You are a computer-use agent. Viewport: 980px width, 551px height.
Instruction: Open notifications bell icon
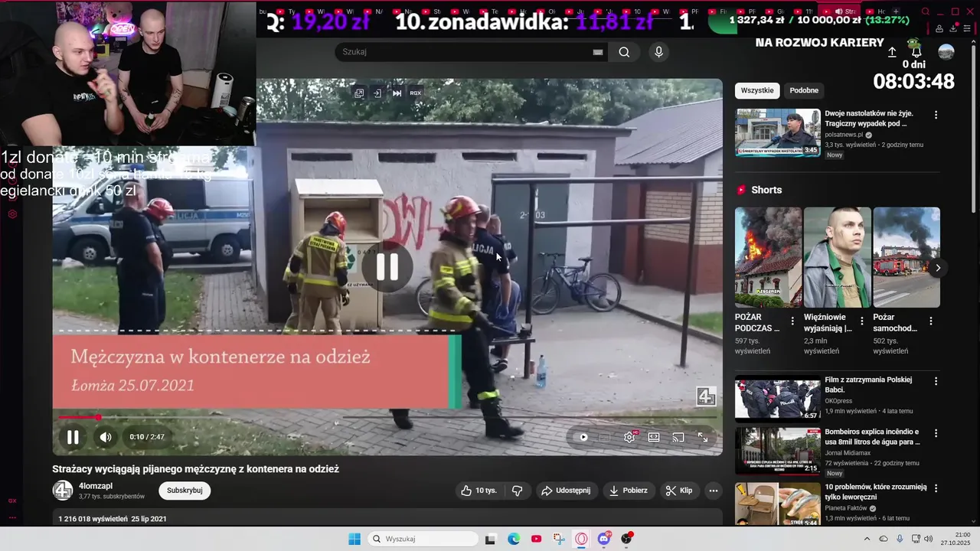coord(916,52)
